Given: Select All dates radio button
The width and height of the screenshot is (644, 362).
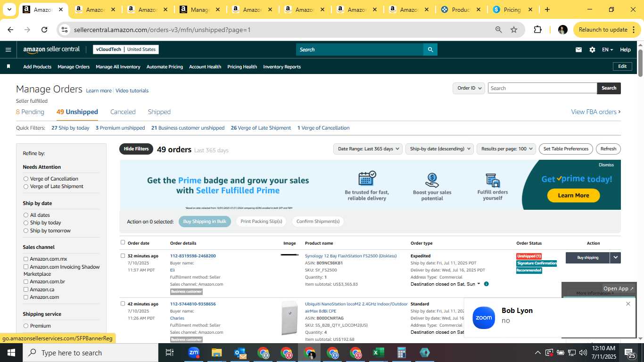Looking at the screenshot, I should [x=26, y=215].
